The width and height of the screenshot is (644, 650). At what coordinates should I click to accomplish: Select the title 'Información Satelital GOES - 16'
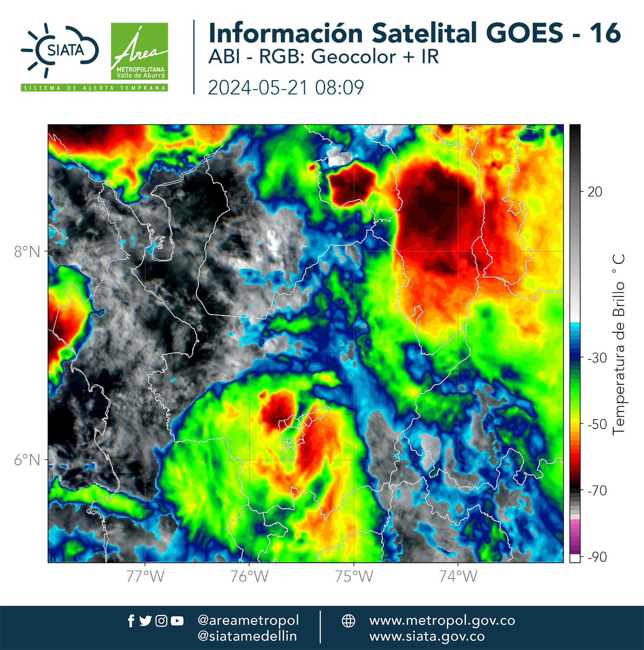pyautogui.click(x=414, y=33)
